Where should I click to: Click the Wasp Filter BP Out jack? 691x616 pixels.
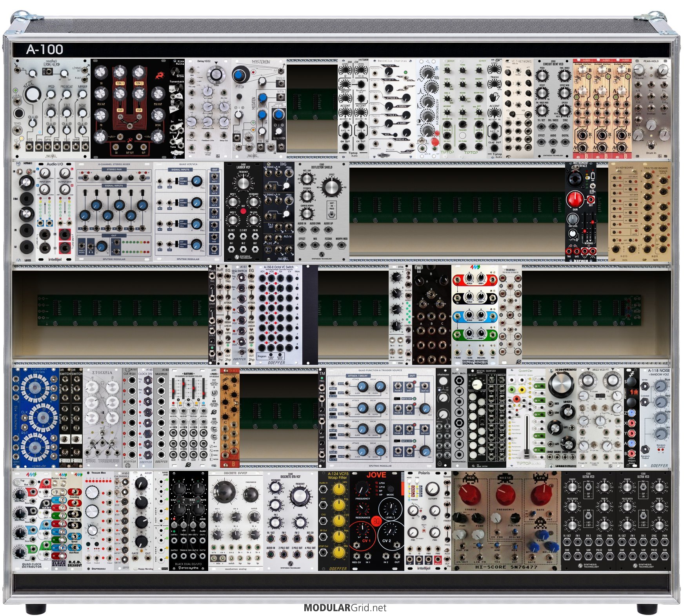coord(323,536)
